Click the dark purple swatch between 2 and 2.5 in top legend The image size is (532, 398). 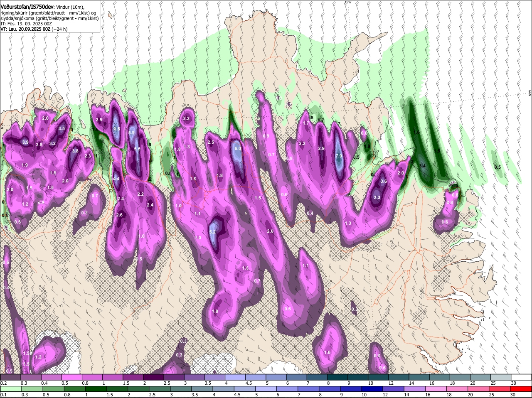click(x=153, y=377)
